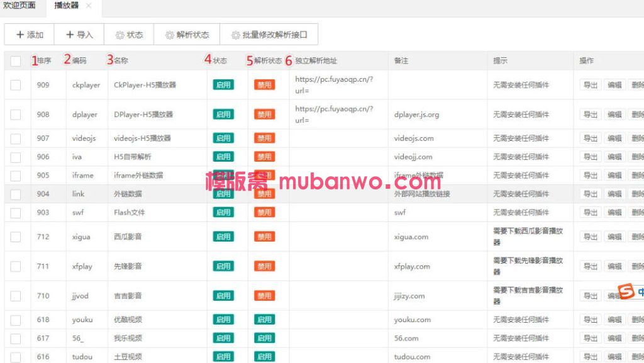
Task: Check the jjvod row checkbox
Action: pos(16,296)
